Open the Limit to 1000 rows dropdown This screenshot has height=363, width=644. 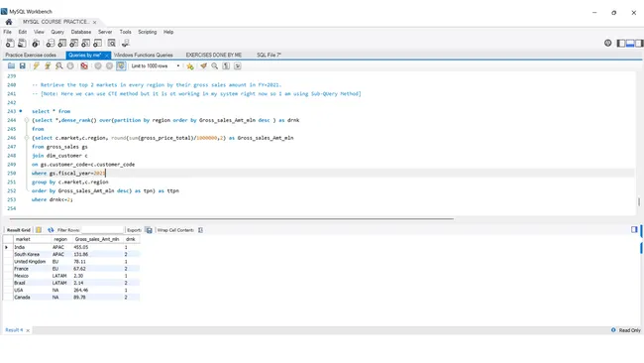tap(156, 65)
